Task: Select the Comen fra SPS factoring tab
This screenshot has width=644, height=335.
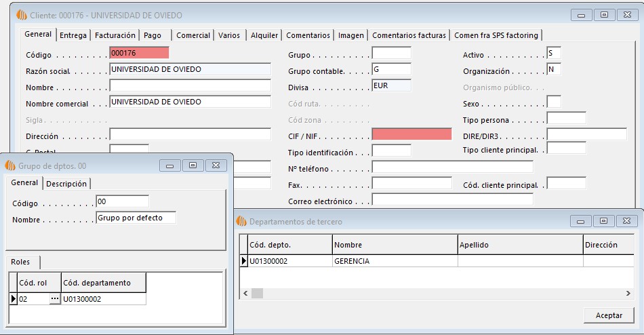Action: coord(496,35)
